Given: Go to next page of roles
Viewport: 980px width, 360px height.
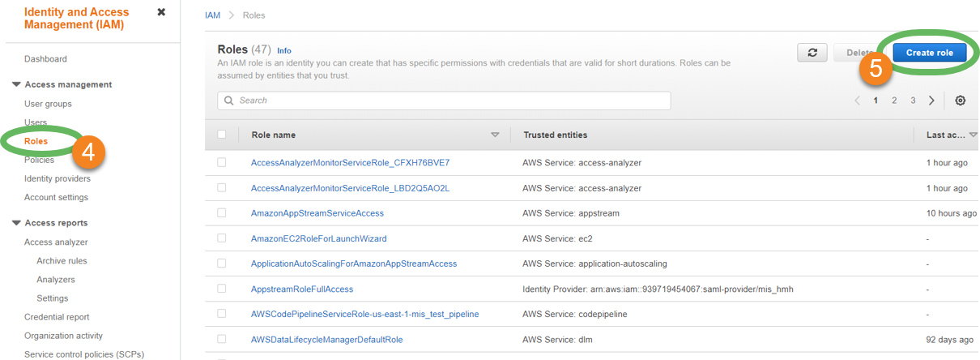Looking at the screenshot, I should point(931,101).
